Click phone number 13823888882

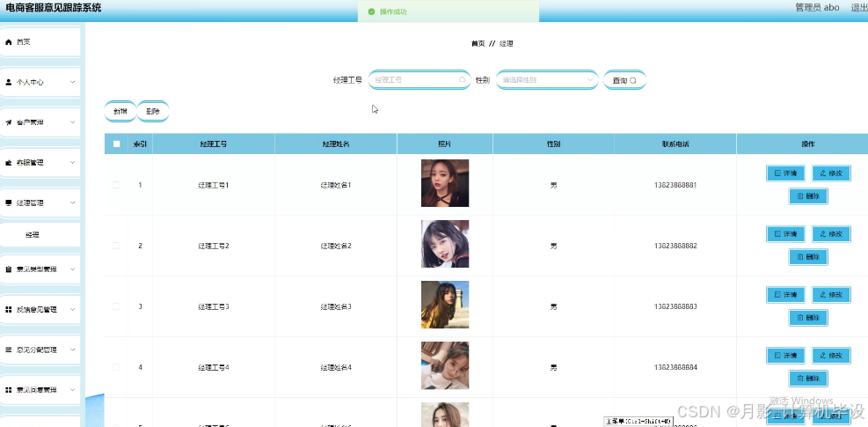(x=675, y=246)
